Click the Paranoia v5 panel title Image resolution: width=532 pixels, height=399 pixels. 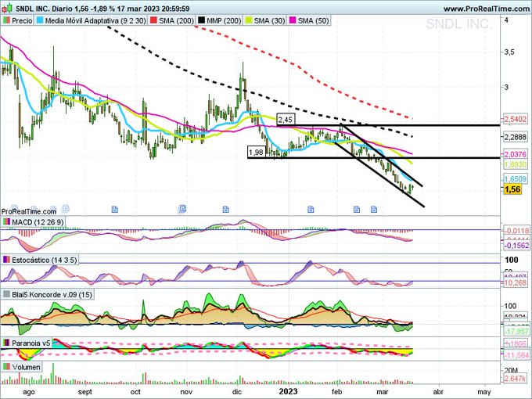[31, 343]
